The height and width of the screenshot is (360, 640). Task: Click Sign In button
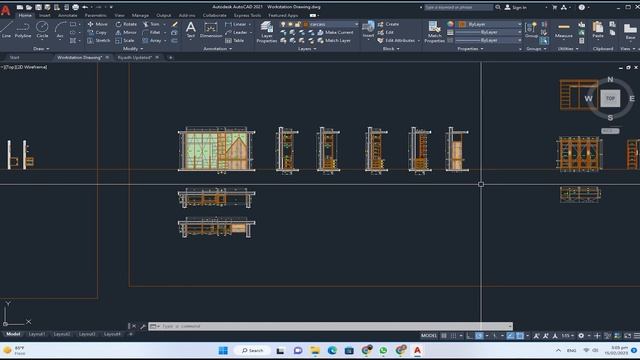pyautogui.click(x=516, y=7)
